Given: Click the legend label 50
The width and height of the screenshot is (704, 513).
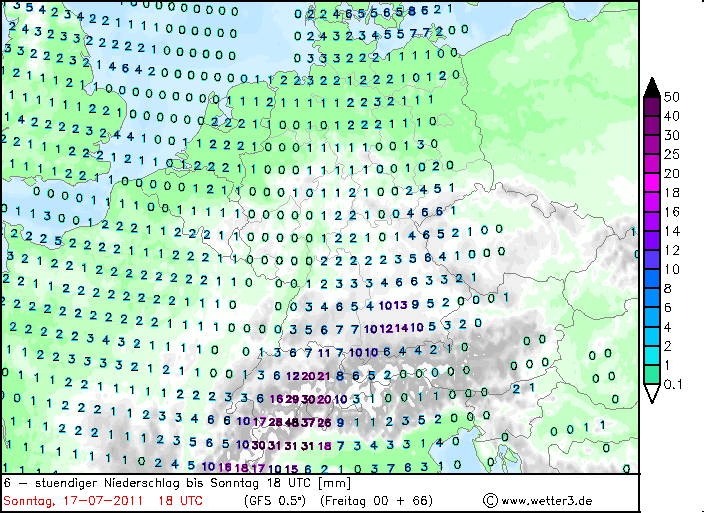Looking at the screenshot, I should tap(672, 97).
